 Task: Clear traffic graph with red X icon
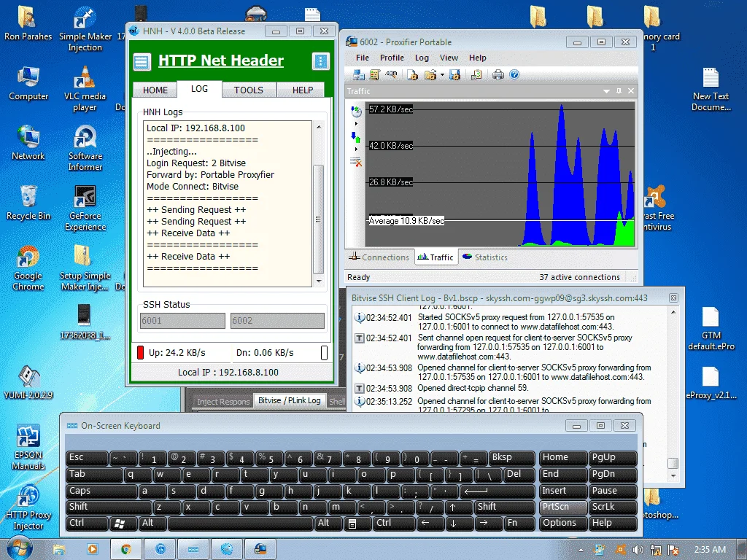(356, 163)
